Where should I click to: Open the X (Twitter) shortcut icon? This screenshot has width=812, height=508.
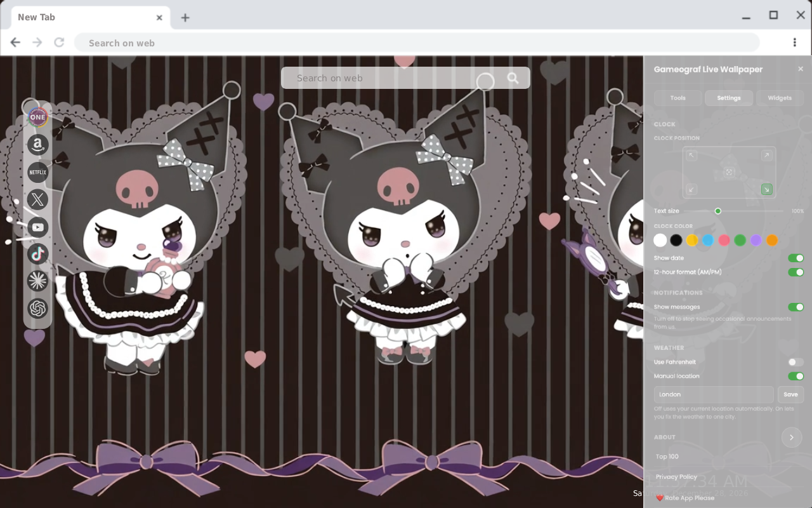click(x=38, y=199)
